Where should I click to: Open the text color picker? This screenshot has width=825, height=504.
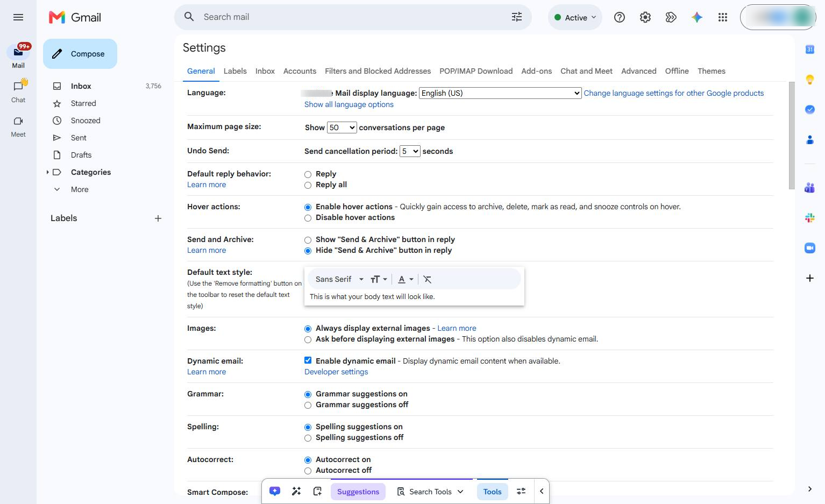coord(406,279)
